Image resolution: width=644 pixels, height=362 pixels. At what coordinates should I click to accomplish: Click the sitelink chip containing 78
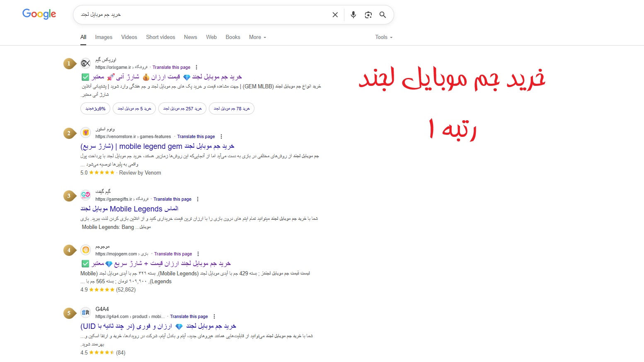[232, 109]
